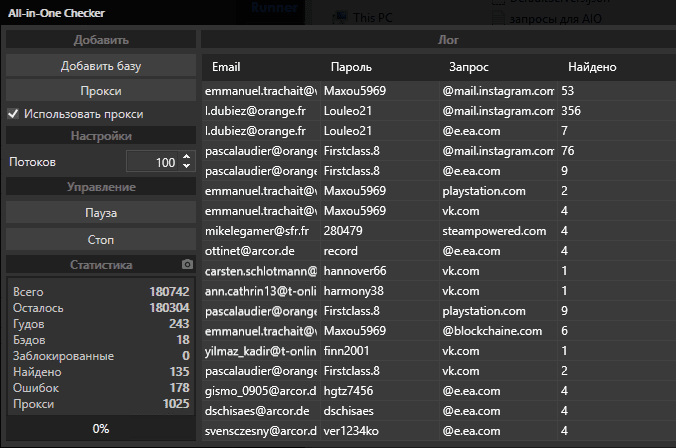Stop the checker with the Стоп button
The image size is (676, 448).
[x=101, y=239]
